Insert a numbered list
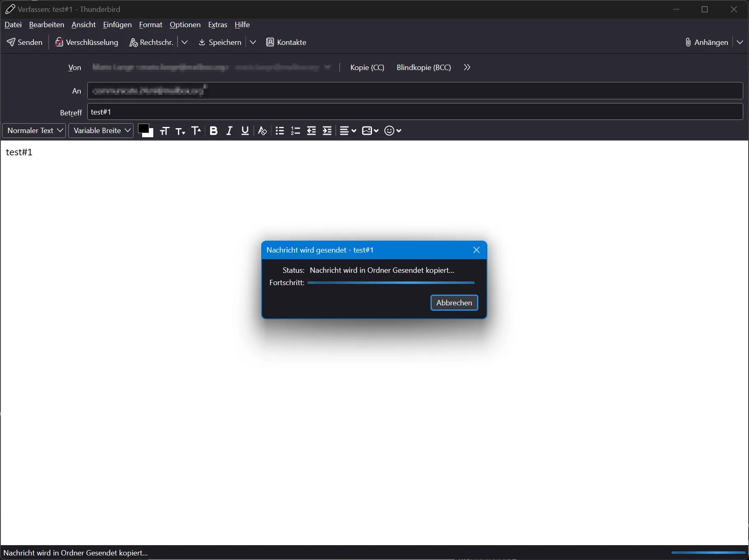 [295, 131]
